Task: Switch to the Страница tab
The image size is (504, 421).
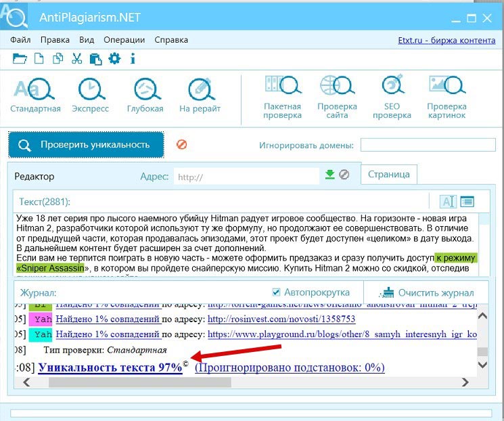Action: click(389, 175)
